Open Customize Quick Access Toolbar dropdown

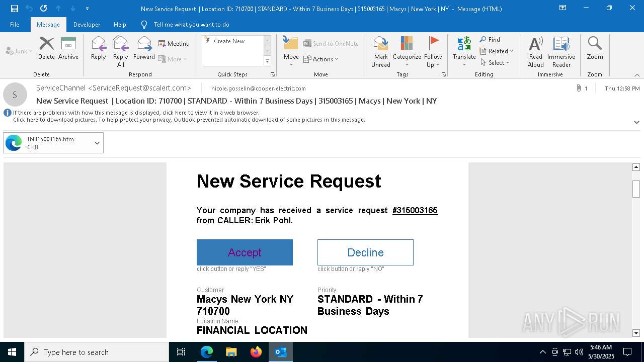click(87, 9)
